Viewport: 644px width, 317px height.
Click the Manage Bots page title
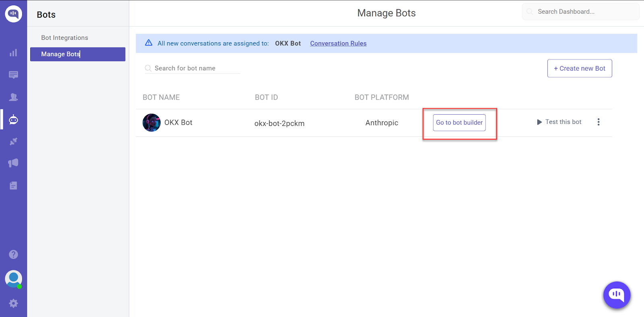pyautogui.click(x=386, y=13)
